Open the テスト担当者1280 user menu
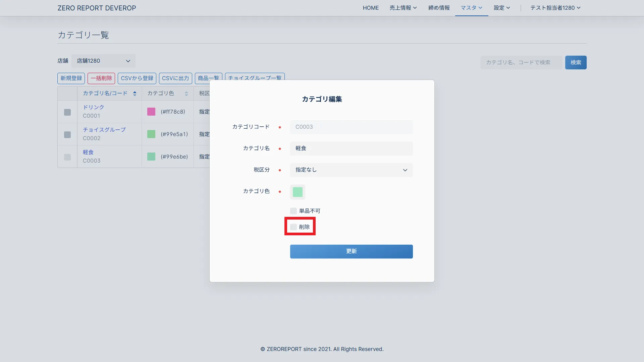Screen dimensions: 644x362 (x=555, y=8)
